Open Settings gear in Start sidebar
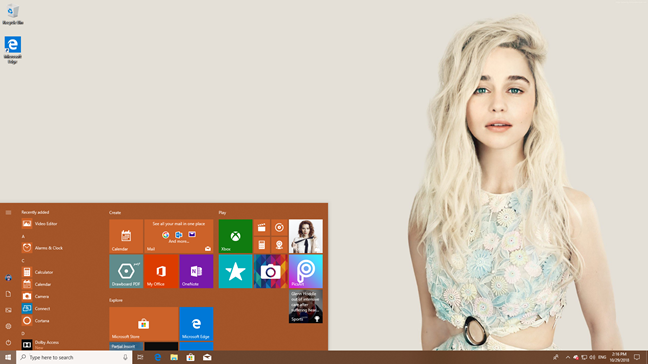 pos(8,326)
